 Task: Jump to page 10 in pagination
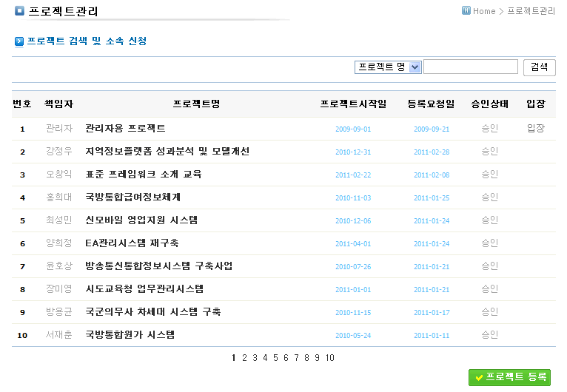point(329,358)
